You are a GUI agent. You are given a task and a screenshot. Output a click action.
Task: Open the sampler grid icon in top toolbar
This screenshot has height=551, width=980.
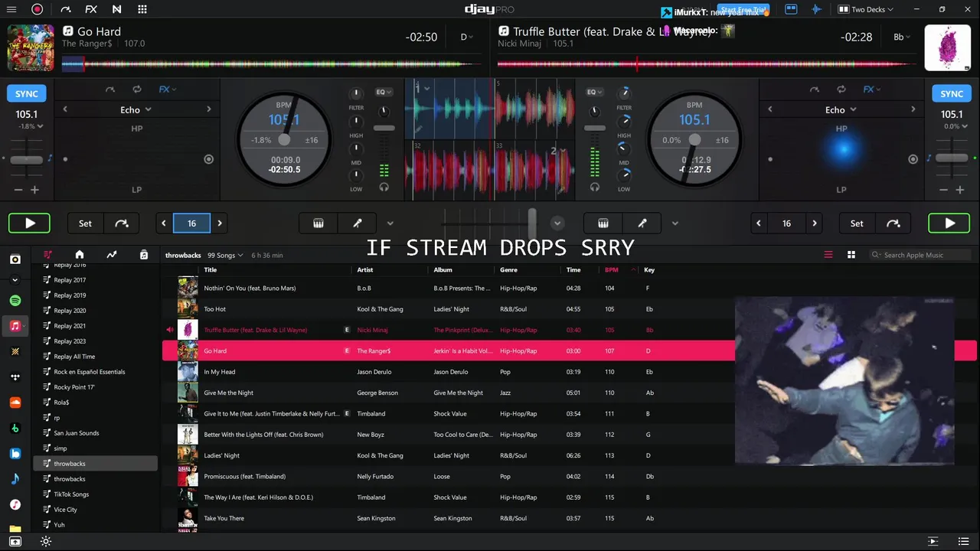click(142, 9)
